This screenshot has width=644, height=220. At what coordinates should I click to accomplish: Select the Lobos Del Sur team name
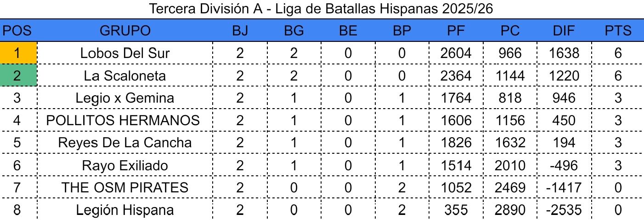[x=125, y=53]
